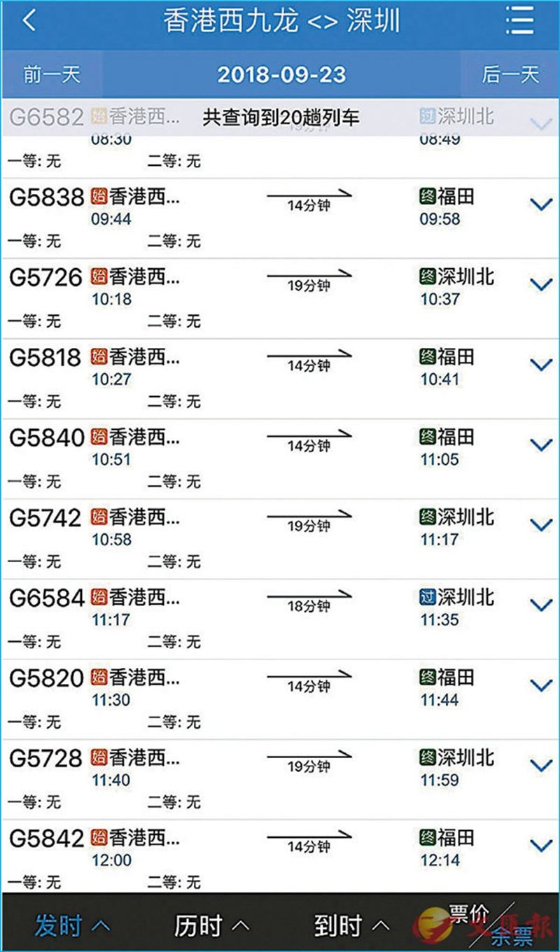Tap the back arrow in header

point(29,22)
